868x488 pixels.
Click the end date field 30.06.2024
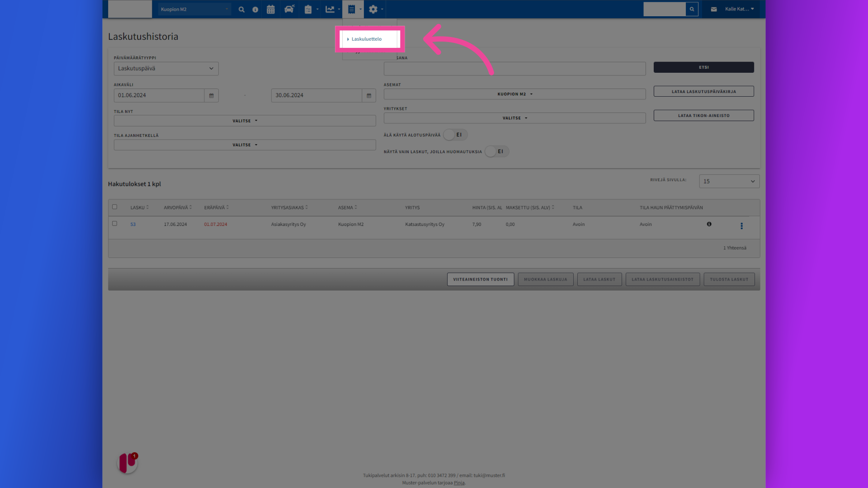coord(316,95)
